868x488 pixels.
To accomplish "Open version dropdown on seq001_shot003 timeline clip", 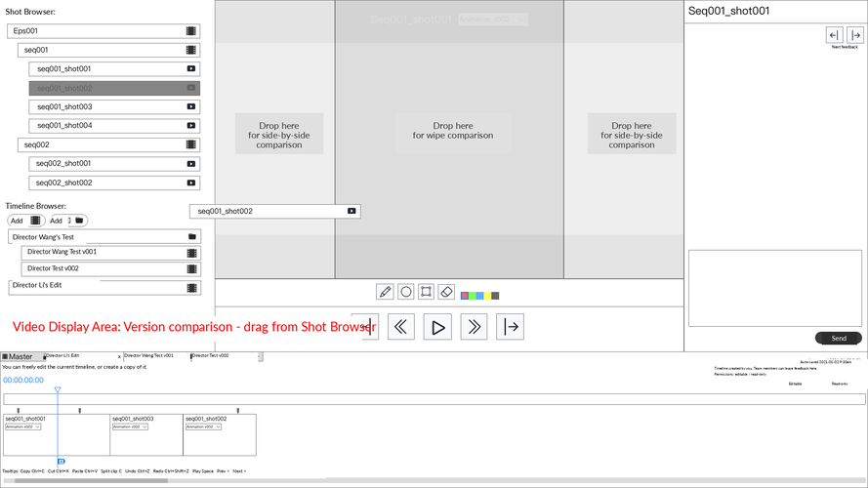I will [x=130, y=427].
